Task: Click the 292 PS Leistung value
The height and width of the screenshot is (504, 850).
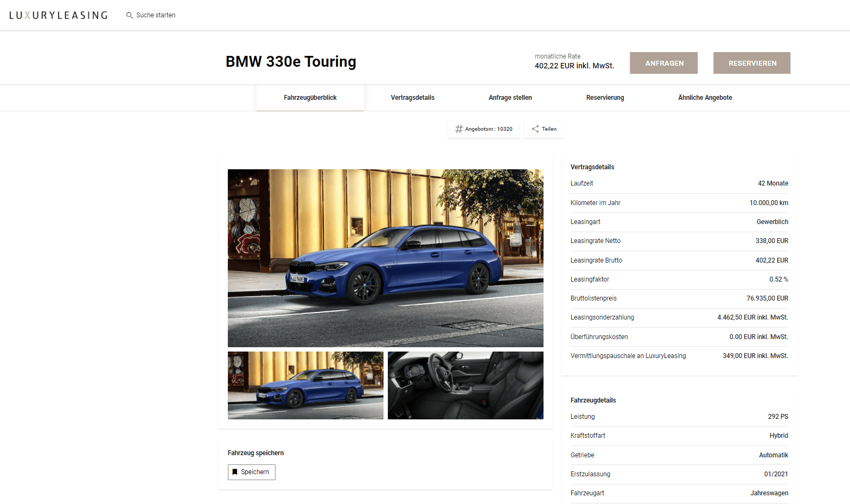Action: point(778,417)
